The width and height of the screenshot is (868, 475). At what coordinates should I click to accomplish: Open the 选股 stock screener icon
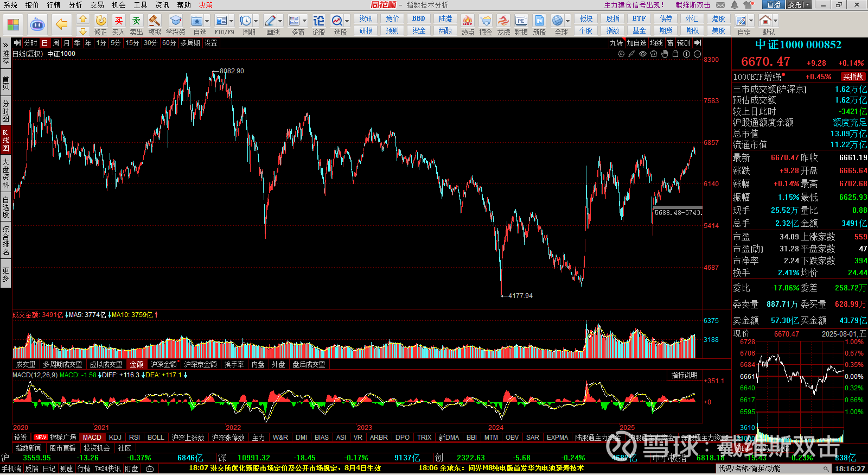coord(337,21)
